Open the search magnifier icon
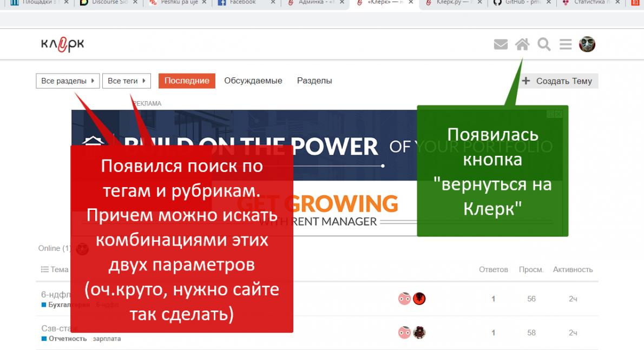This screenshot has width=644, height=350. tap(544, 44)
